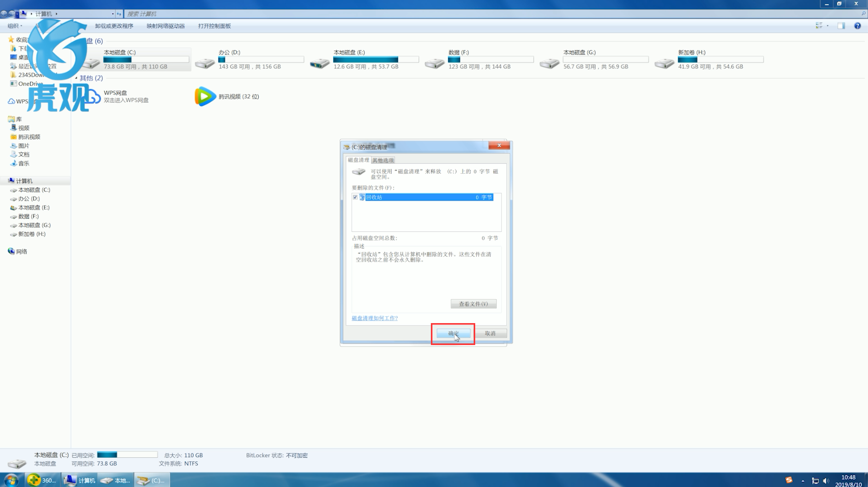Click the refresh button by address bar
This screenshot has height=487, width=868.
pos(119,14)
